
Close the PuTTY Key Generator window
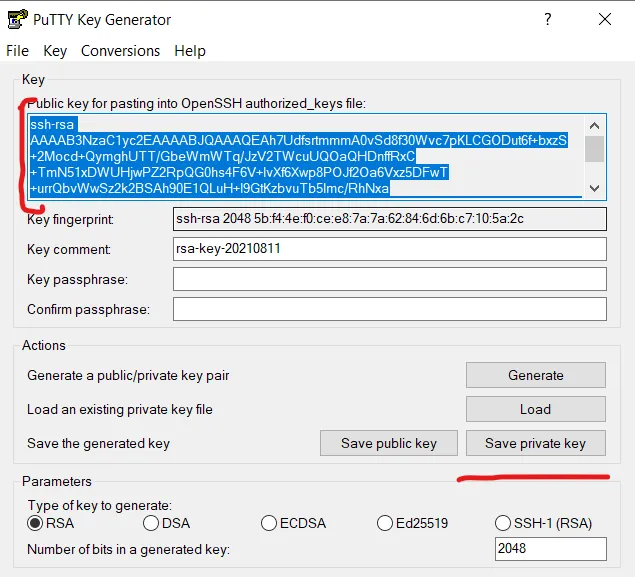click(605, 19)
